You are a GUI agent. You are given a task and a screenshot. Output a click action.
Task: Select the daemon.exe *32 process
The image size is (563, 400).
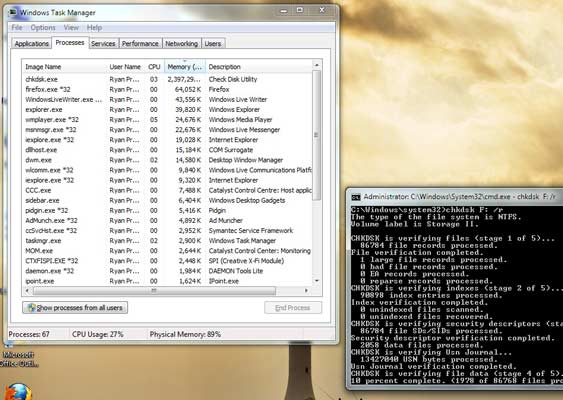coord(167,271)
